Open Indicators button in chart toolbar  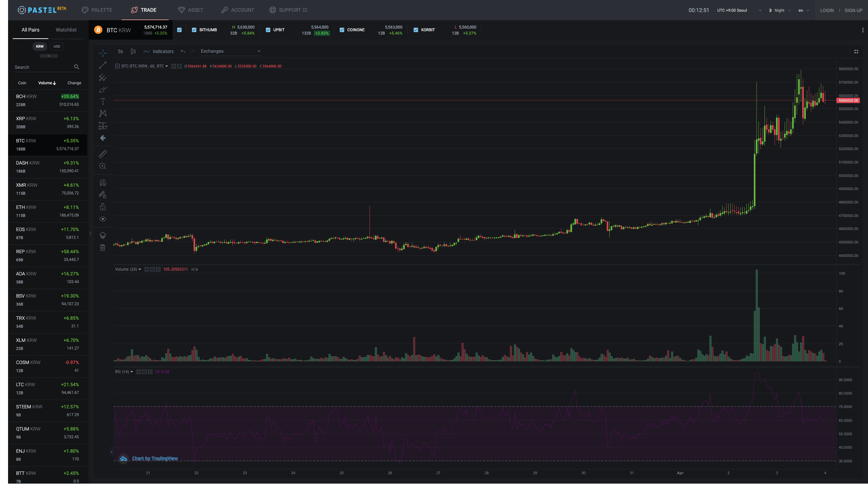[159, 51]
